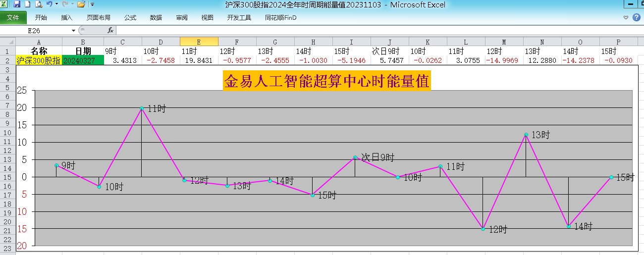
Task: Switch to the 插入 ribbon tab
Action: [x=67, y=17]
